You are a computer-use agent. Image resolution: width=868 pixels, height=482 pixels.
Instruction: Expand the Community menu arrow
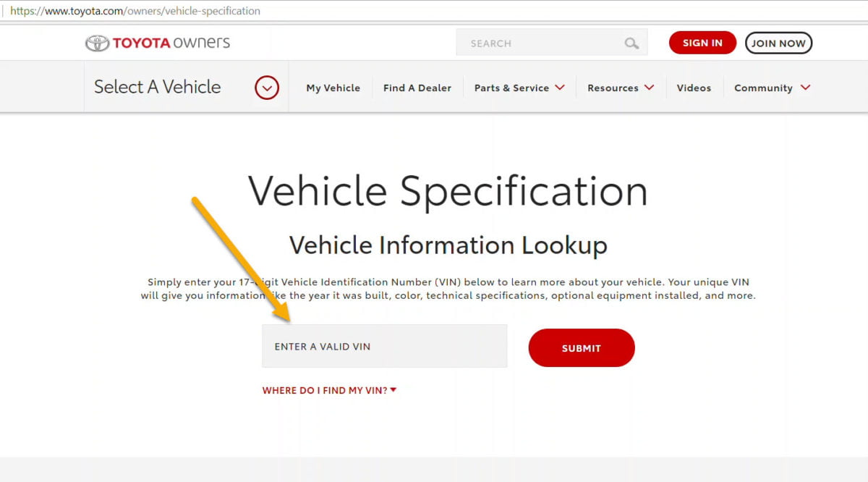tap(806, 88)
